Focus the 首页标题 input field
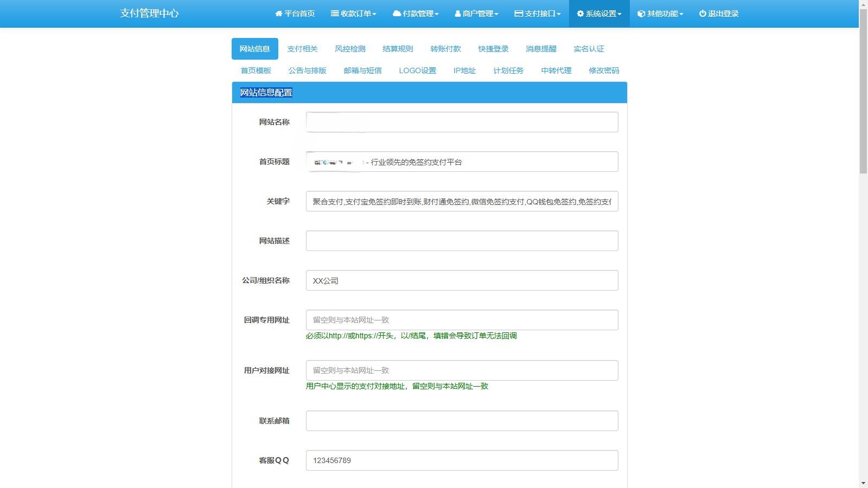The height and width of the screenshot is (488, 868). [462, 162]
